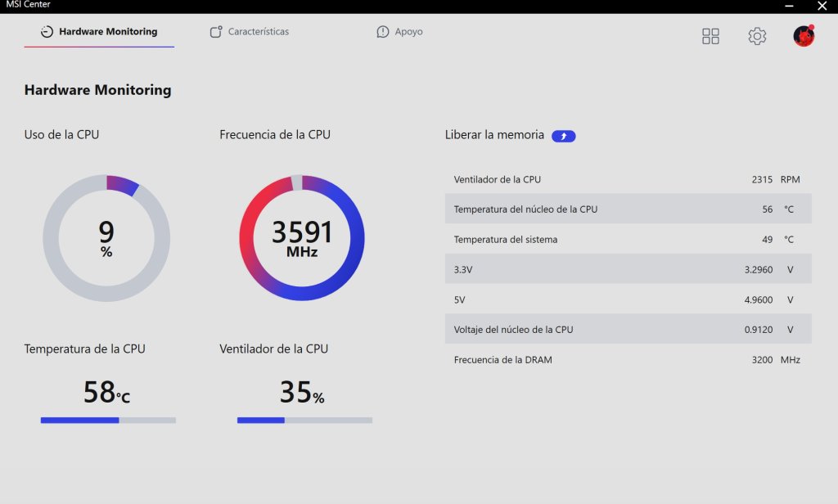The image size is (838, 504).
Task: Select the Voltaje del núcleo de la CPU row
Action: pyautogui.click(x=628, y=329)
